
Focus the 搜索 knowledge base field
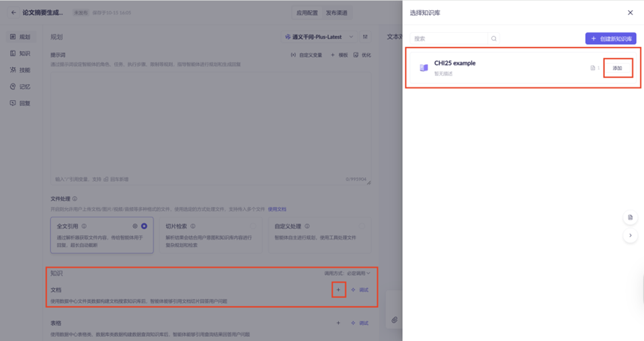pos(448,38)
